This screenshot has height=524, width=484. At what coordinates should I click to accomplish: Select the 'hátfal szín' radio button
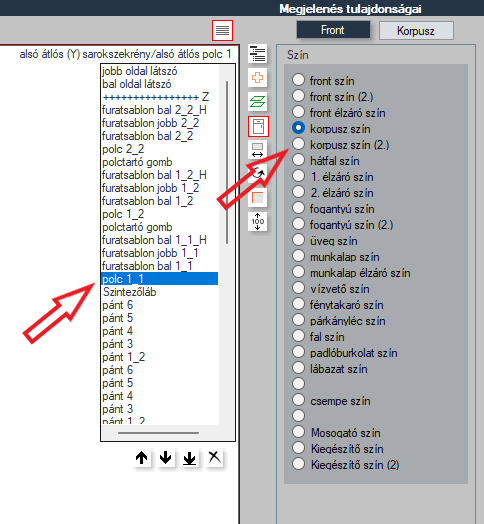[x=298, y=160]
